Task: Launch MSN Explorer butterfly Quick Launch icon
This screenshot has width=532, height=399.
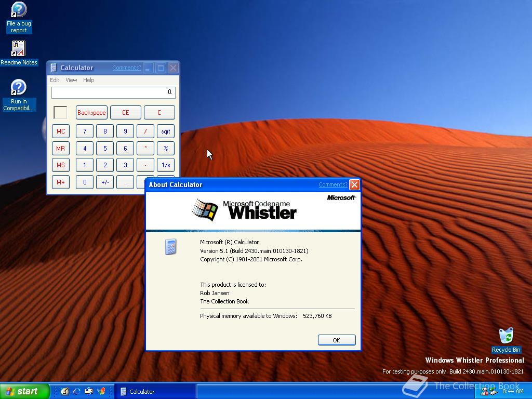Action: pyautogui.click(x=101, y=391)
